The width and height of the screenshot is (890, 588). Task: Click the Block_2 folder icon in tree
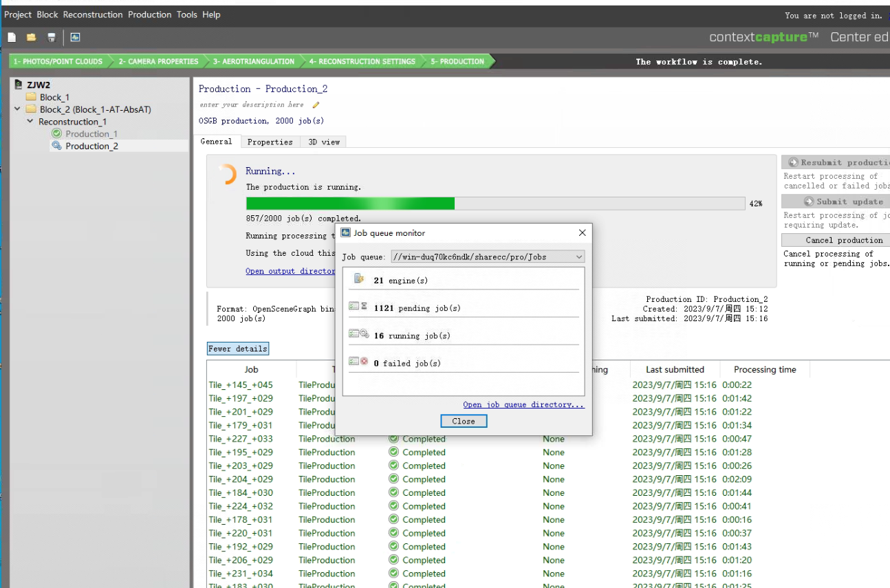[x=31, y=109]
